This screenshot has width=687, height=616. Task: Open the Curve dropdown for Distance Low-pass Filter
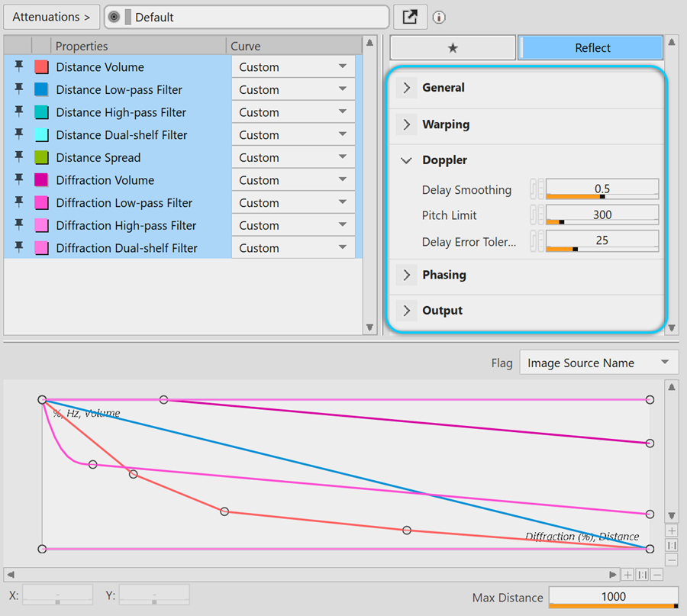coord(343,89)
